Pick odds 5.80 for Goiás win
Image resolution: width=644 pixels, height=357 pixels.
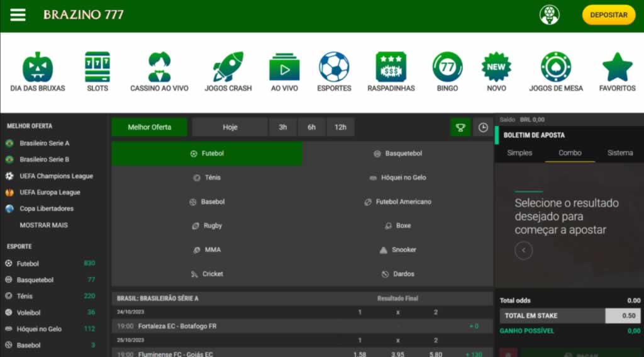point(435,354)
